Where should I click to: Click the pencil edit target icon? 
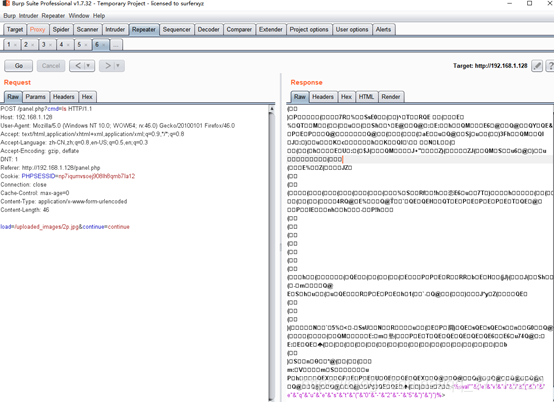(537, 66)
